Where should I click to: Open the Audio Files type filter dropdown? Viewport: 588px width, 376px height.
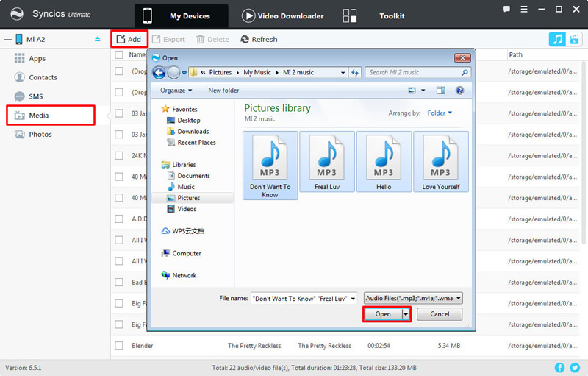pos(413,298)
